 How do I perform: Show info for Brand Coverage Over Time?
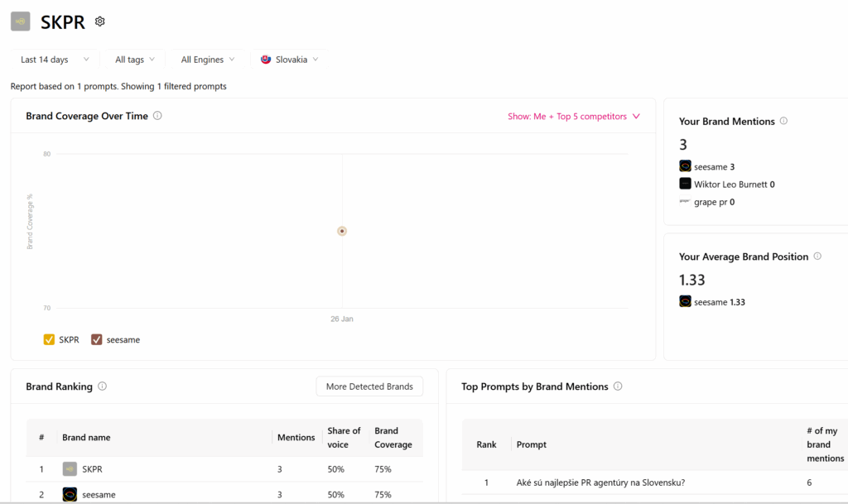point(157,116)
